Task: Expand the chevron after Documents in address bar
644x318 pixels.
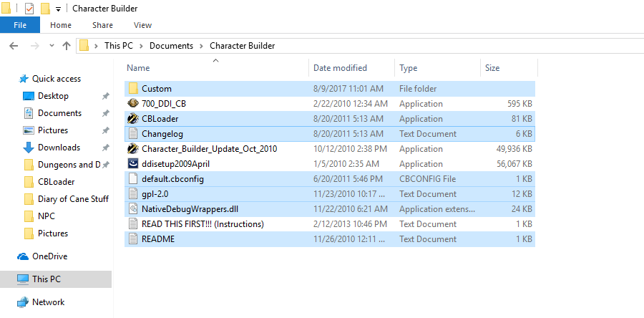Action: pyautogui.click(x=201, y=46)
